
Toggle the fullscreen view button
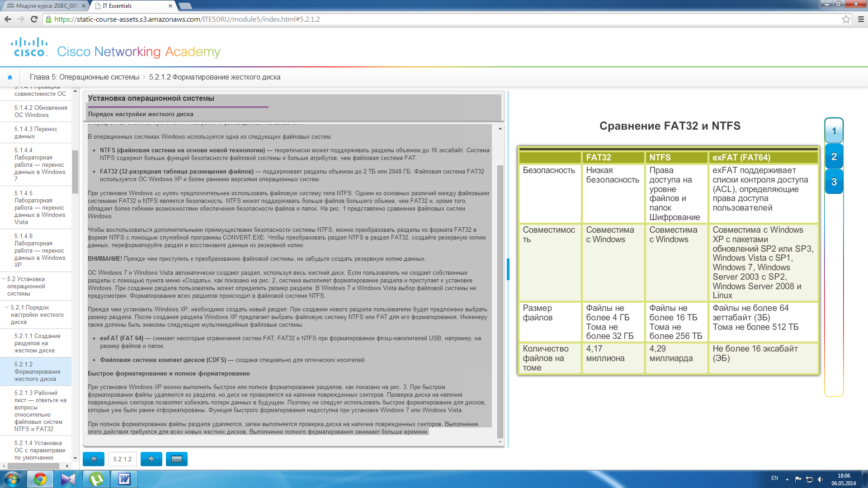pyautogui.click(x=177, y=459)
